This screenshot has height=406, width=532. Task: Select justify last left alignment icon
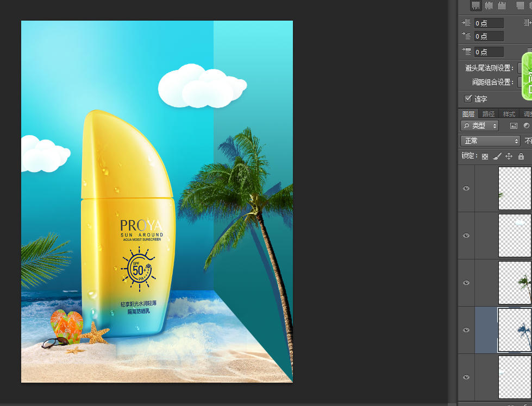tap(476, 5)
